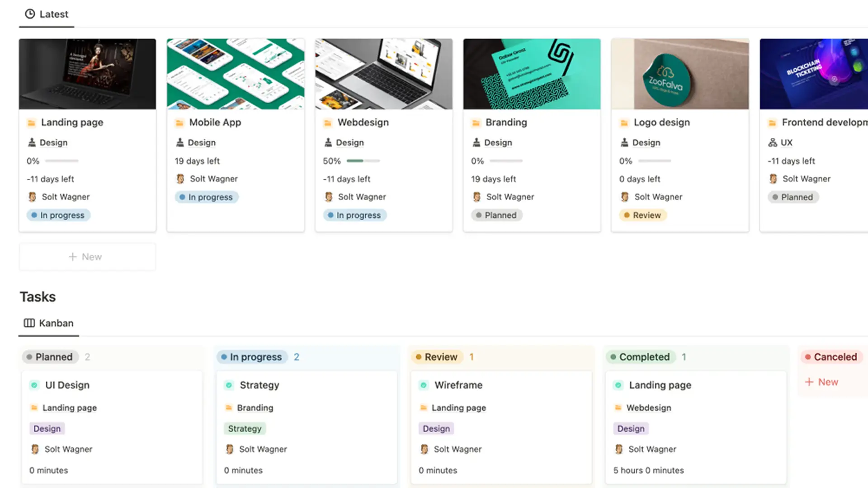This screenshot has height=488, width=868.
Task: Click the Branding 0% progress bar
Action: (506, 161)
